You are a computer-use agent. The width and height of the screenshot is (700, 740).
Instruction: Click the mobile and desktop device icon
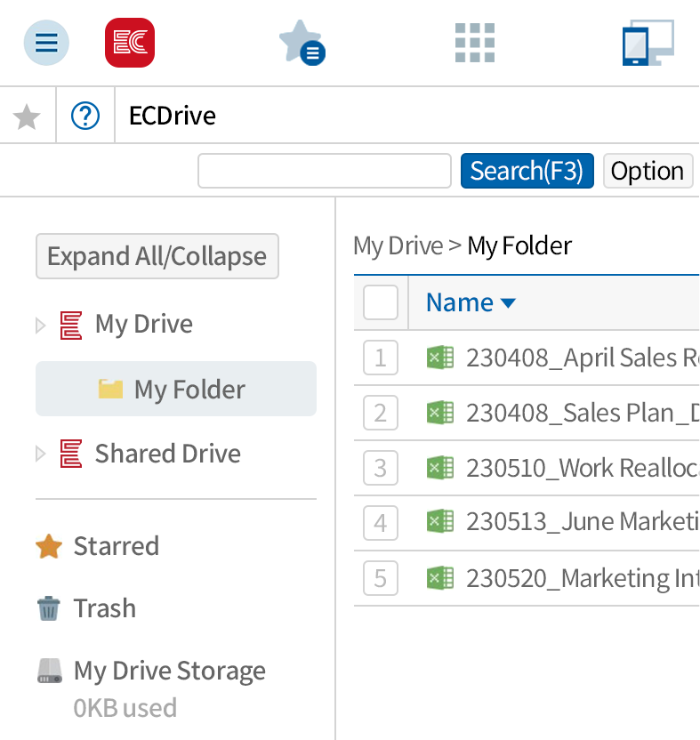pos(648,43)
